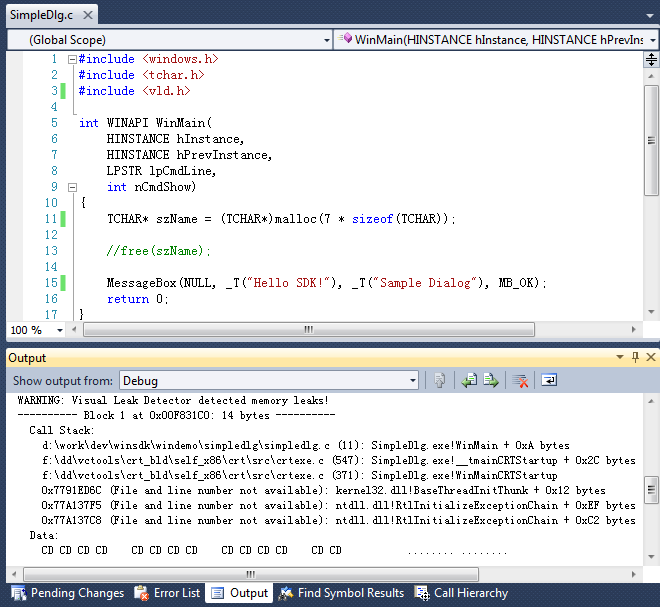
Task: Clear all Output text
Action: click(520, 381)
